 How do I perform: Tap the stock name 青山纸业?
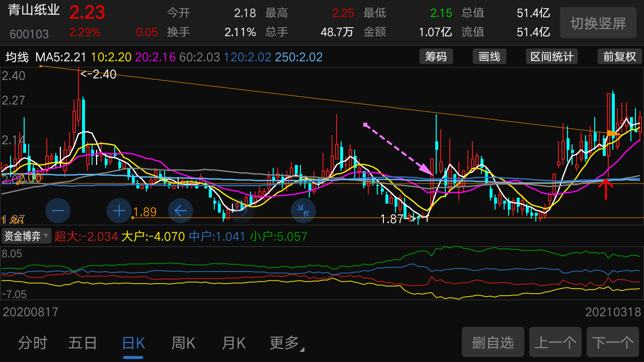point(34,11)
